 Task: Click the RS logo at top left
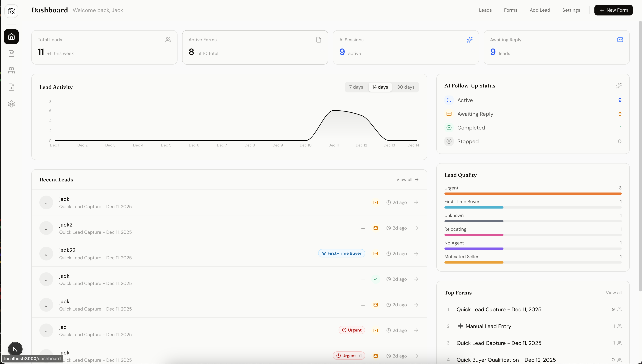pos(11,11)
